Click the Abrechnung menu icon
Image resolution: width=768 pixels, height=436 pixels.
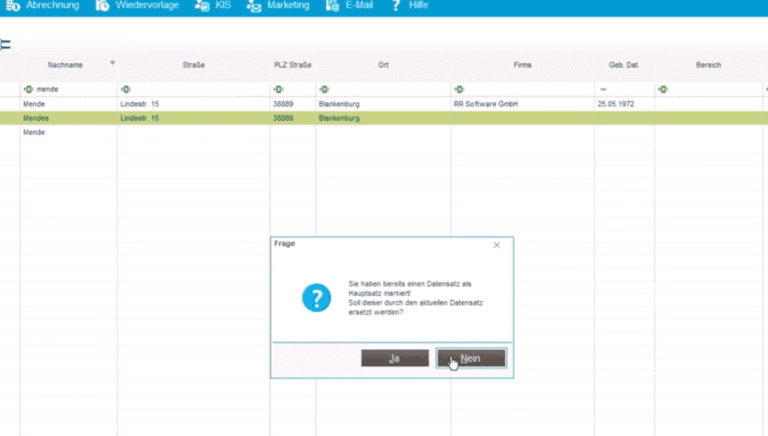click(13, 5)
